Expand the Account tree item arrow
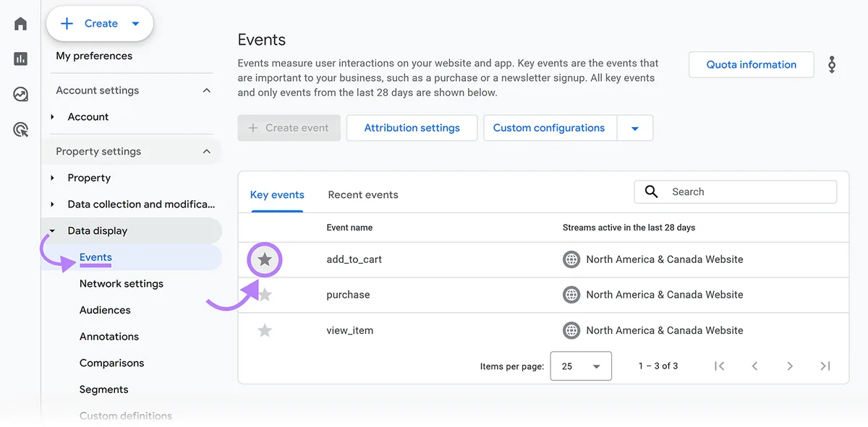 [52, 117]
